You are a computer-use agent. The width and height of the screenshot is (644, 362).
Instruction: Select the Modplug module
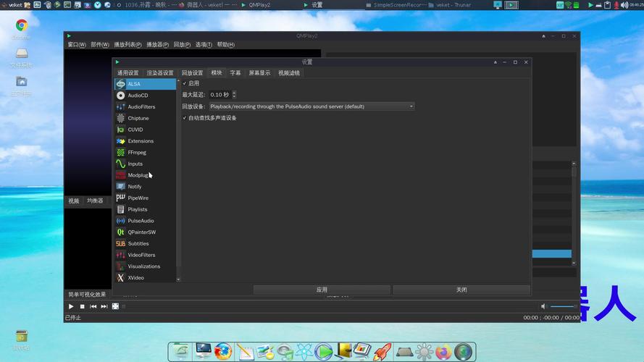[146, 175]
